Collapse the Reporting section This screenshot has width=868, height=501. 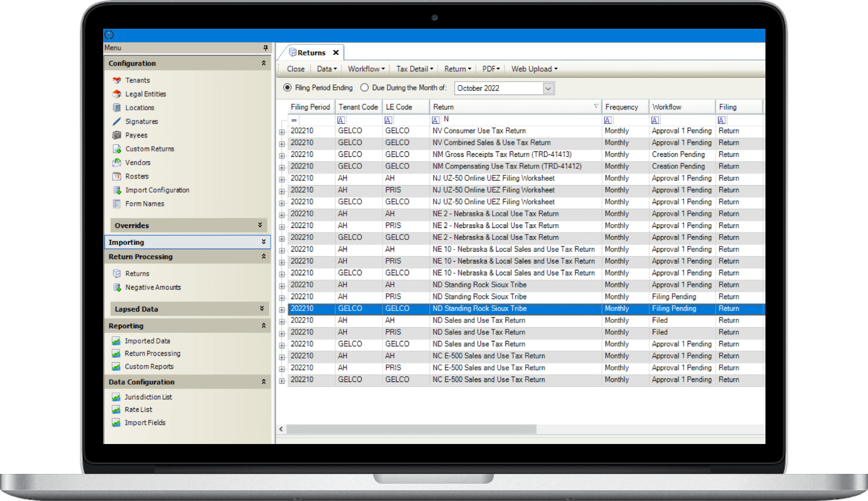coord(264,326)
